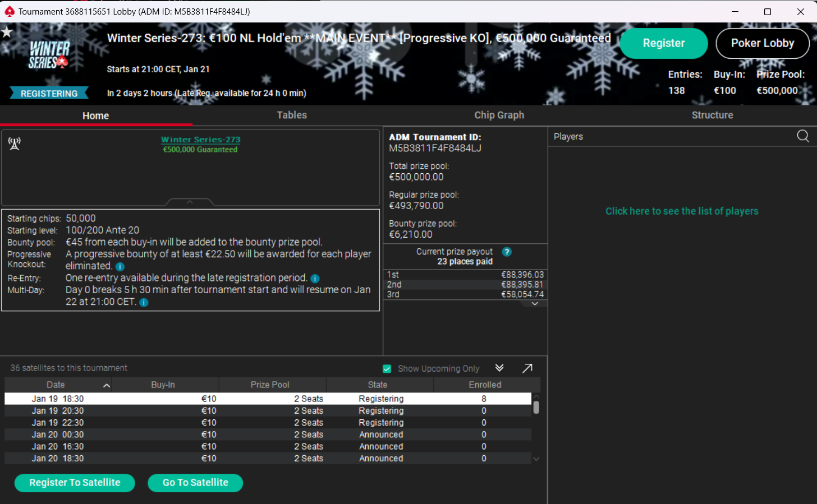Open prize payout help question mark
This screenshot has height=504, width=817.
coord(507,252)
